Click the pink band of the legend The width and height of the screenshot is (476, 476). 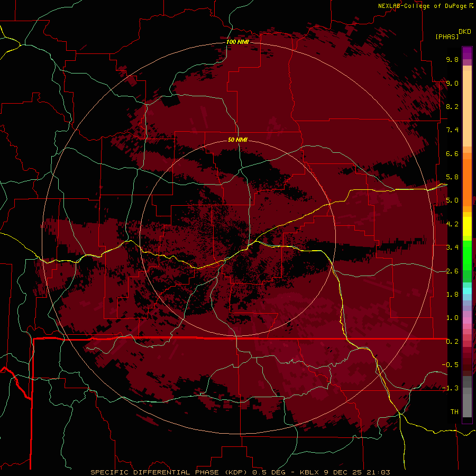click(467, 321)
